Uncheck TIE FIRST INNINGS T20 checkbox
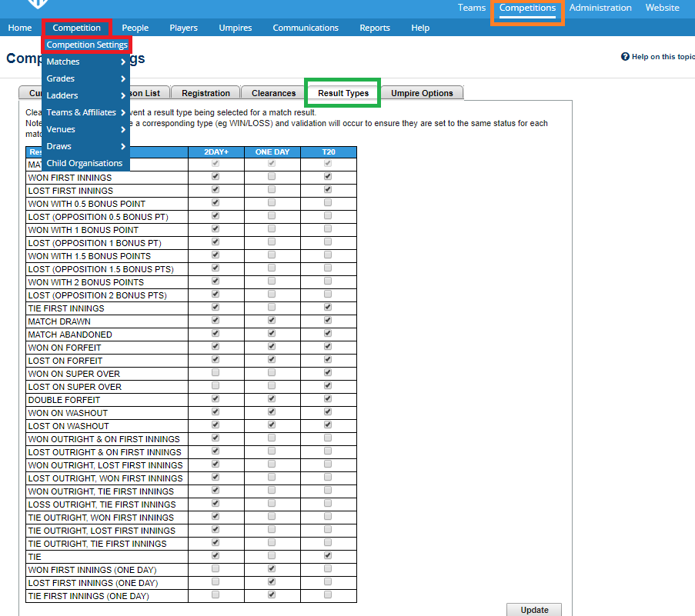The width and height of the screenshot is (695, 616). tap(328, 307)
